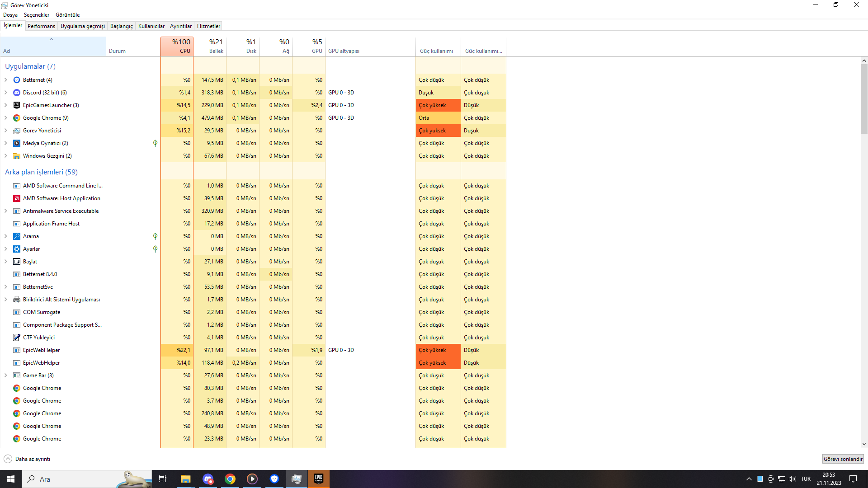Click the Windows Gezgini folder icon
Image resolution: width=868 pixels, height=488 pixels.
click(17, 156)
